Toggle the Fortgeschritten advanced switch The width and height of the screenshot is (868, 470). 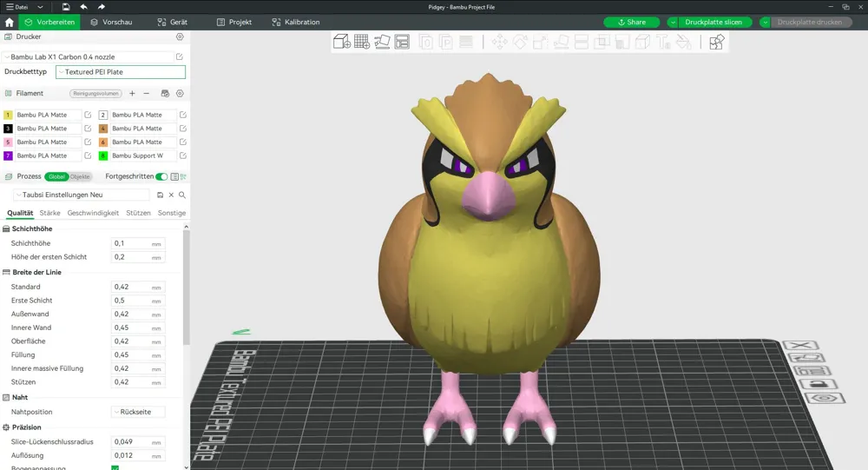coord(161,177)
